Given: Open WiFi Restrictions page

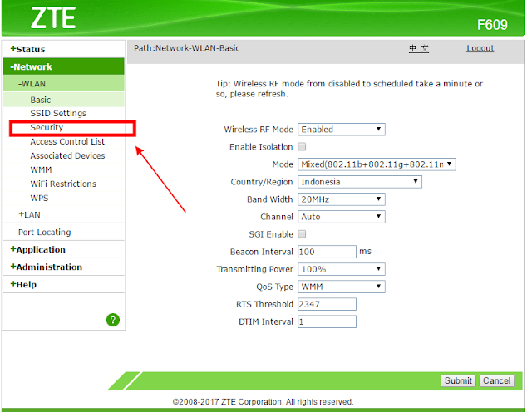Looking at the screenshot, I should pyautogui.click(x=63, y=184).
